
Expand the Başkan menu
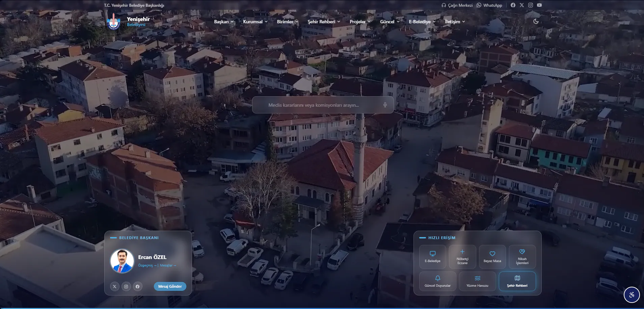[x=224, y=22]
